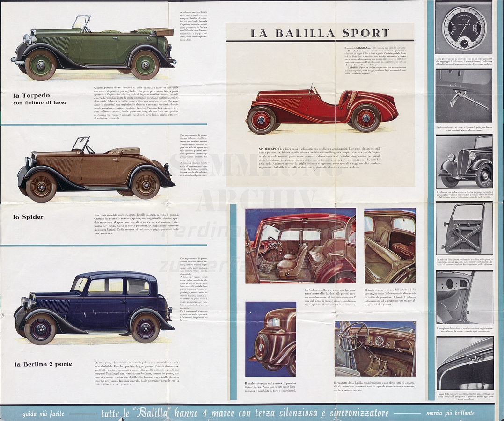Click the "la Torpedo" heading
This screenshot has width=504, height=421.
click(31, 95)
